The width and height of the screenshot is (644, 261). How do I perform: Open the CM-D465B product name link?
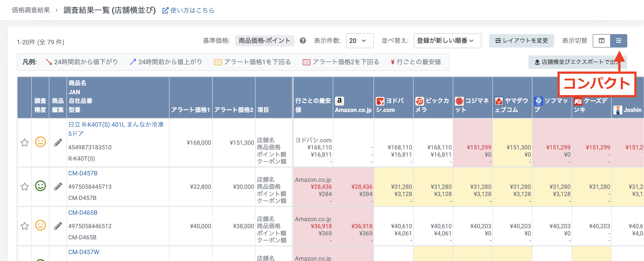pyautogui.click(x=83, y=213)
